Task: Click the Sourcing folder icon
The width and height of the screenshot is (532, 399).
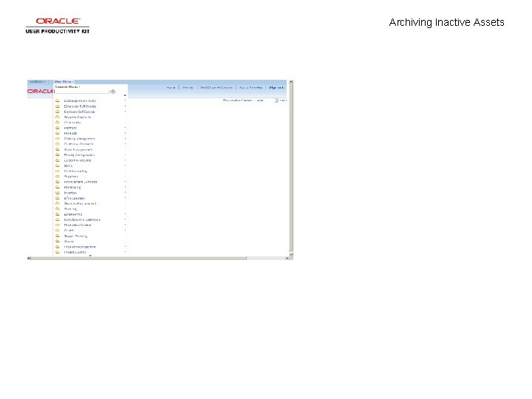Action: point(58,209)
